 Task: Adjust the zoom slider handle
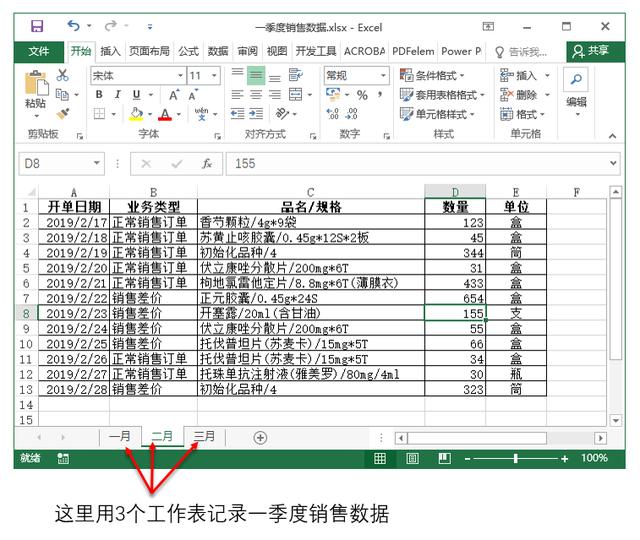[x=516, y=458]
